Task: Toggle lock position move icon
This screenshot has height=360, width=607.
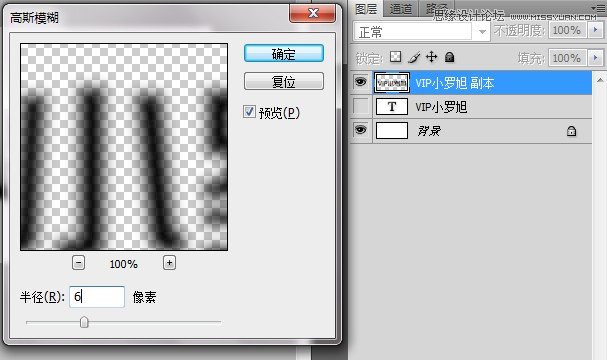Action: [431, 57]
